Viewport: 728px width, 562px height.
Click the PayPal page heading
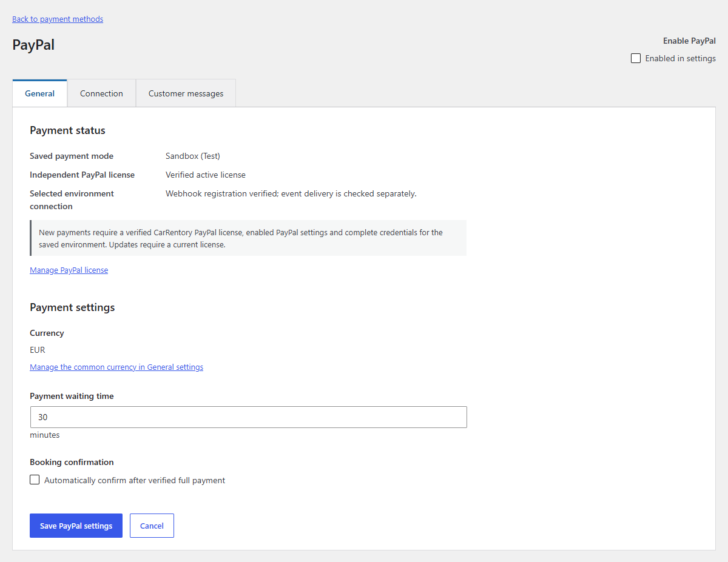point(33,45)
